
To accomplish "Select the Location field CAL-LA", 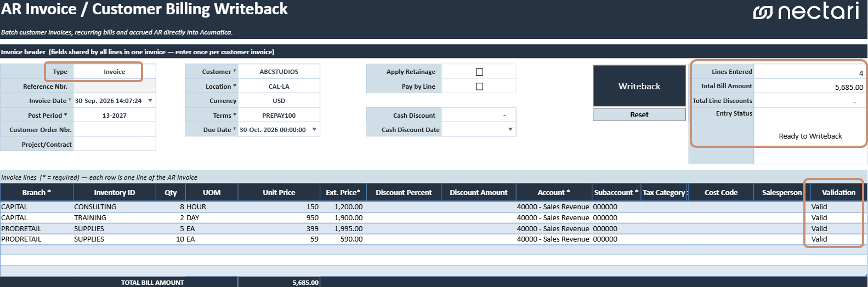I will 279,87.
